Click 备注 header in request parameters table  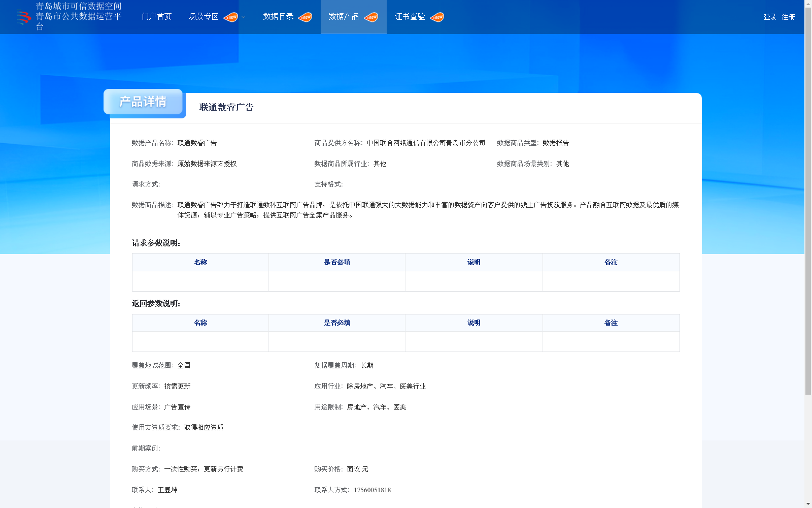[611, 263]
